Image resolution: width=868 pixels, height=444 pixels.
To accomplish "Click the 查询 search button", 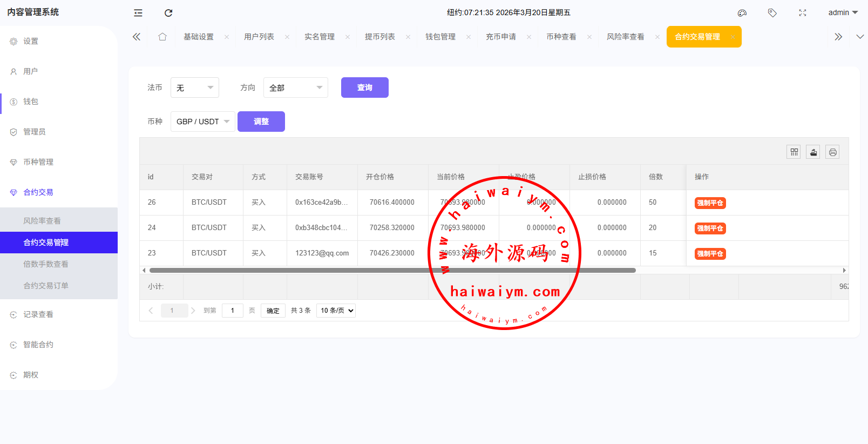I will click(x=365, y=88).
